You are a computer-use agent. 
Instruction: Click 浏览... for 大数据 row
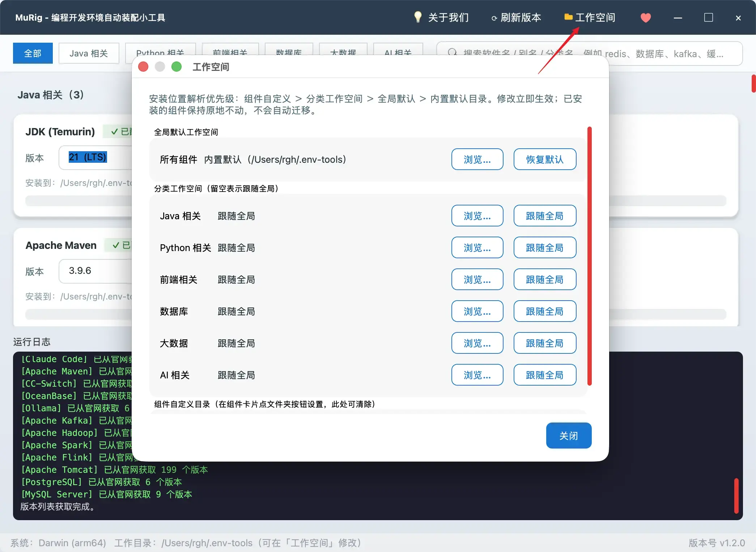477,343
